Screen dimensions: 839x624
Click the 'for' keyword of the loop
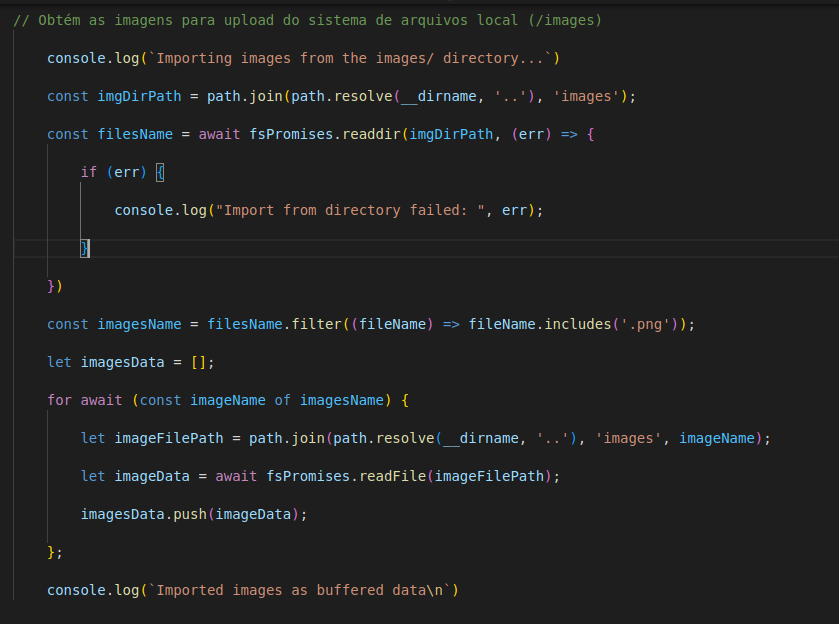59,400
